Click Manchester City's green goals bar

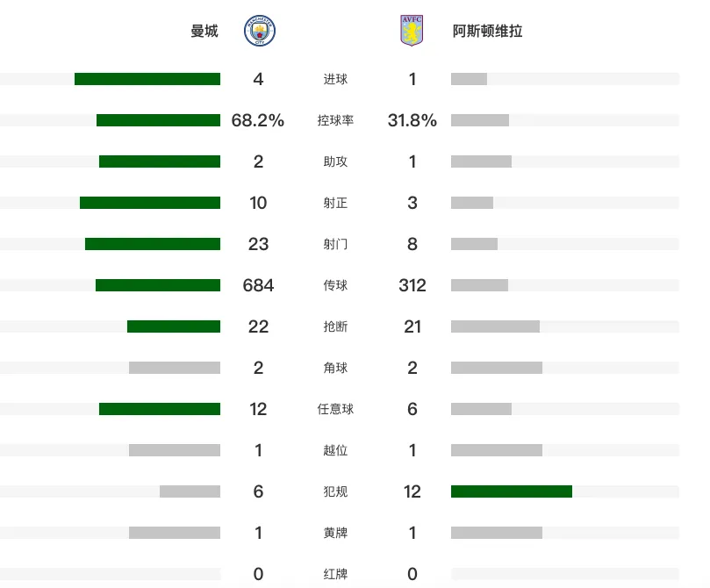[x=147, y=79]
